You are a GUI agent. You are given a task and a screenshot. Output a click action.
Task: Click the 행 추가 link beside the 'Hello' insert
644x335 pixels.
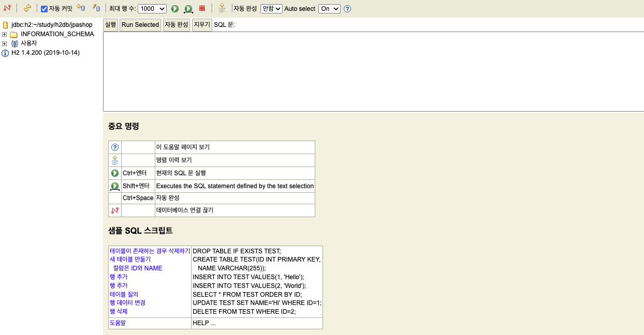119,277
